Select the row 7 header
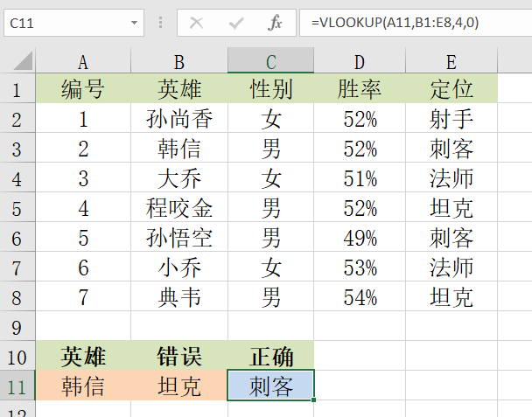This screenshot has height=417, width=532. coord(17,267)
